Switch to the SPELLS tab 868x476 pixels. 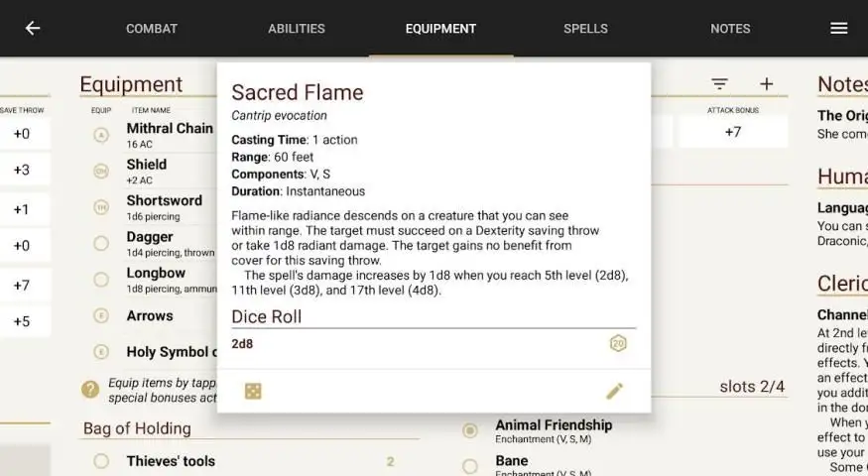tap(585, 29)
